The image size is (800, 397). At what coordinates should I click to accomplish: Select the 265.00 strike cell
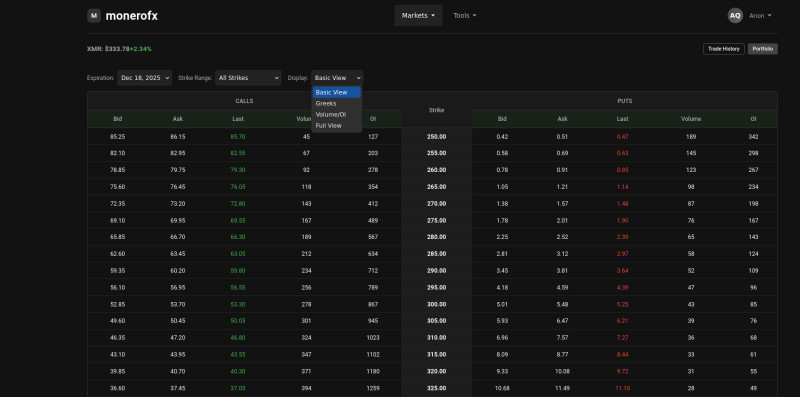coord(437,187)
